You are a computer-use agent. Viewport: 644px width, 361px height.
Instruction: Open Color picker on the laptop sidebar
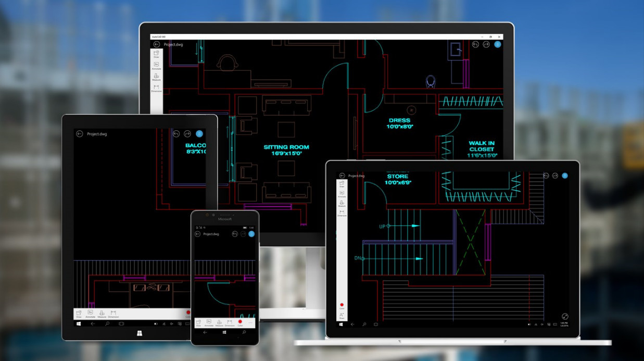(x=342, y=305)
